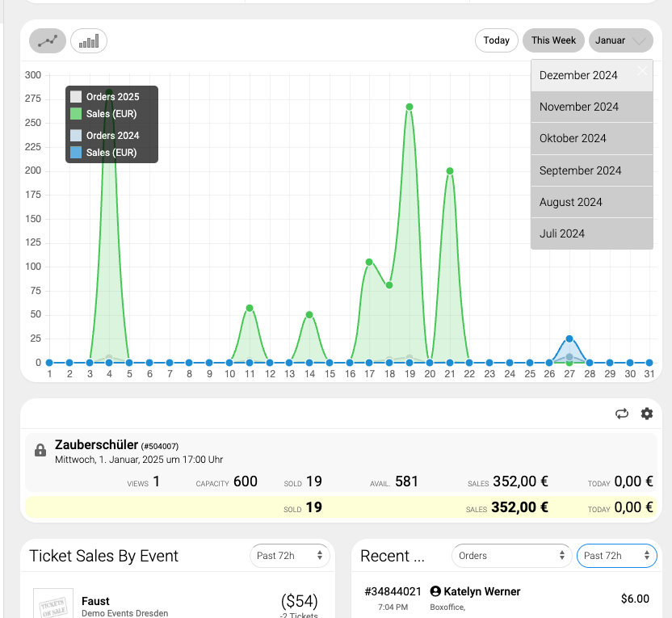This screenshot has height=618, width=672.
Task: Click the user icon next to Katelyn Werner
Action: (x=436, y=591)
